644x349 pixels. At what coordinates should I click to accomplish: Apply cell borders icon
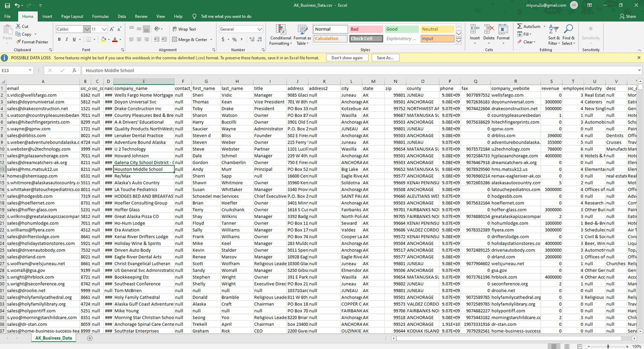[x=89, y=39]
